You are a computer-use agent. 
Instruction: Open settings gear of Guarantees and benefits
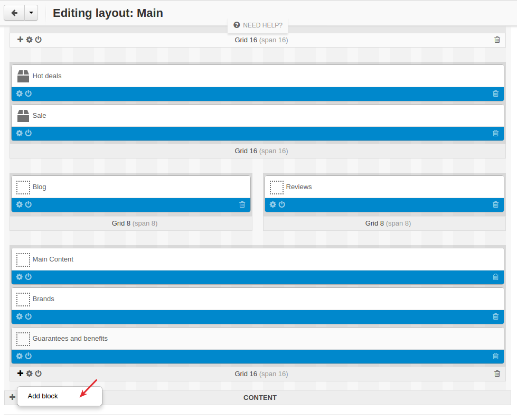click(20, 356)
